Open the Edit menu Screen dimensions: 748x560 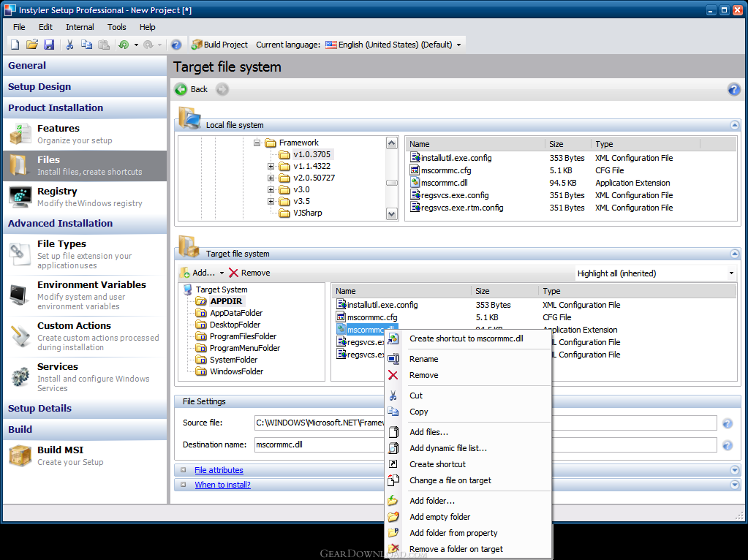[45, 27]
